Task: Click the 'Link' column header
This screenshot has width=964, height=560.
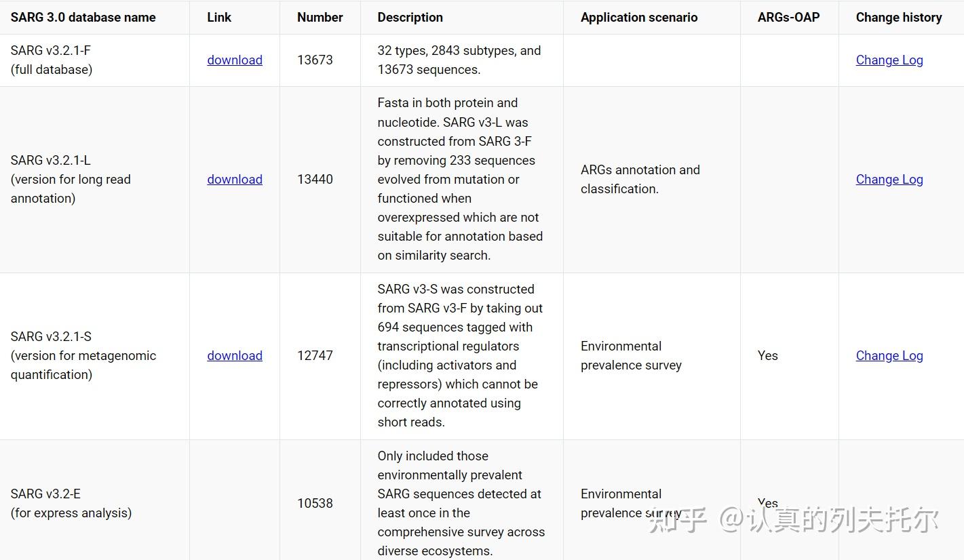Action: click(219, 18)
